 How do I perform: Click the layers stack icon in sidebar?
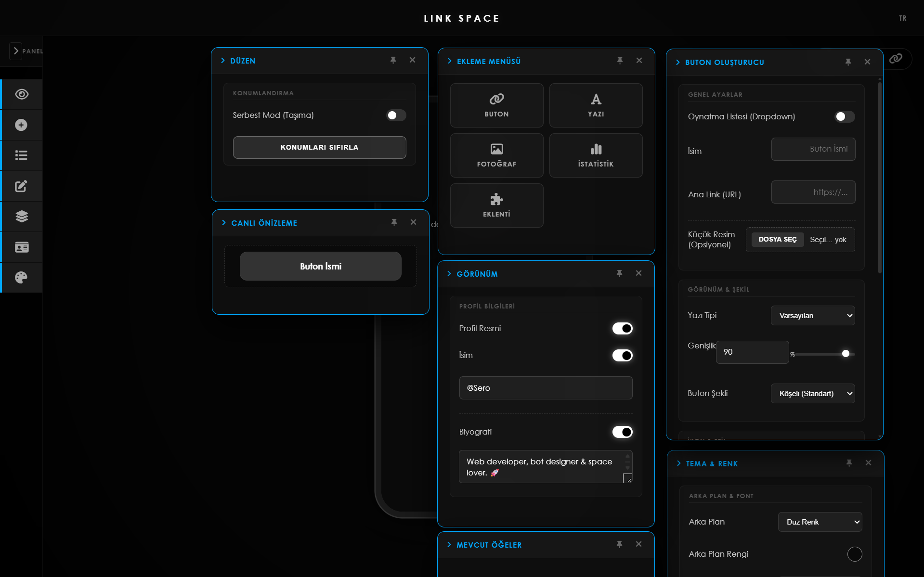(22, 217)
